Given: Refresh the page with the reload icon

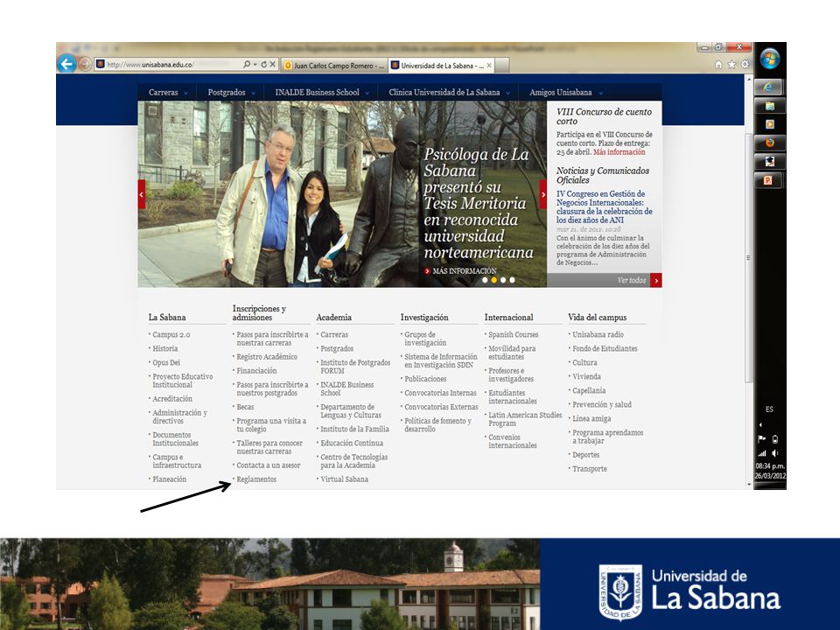Looking at the screenshot, I should click(263, 64).
